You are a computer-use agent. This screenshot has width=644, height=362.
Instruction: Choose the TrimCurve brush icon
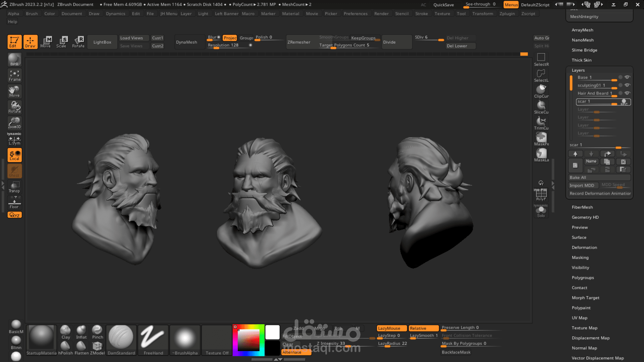(541, 122)
